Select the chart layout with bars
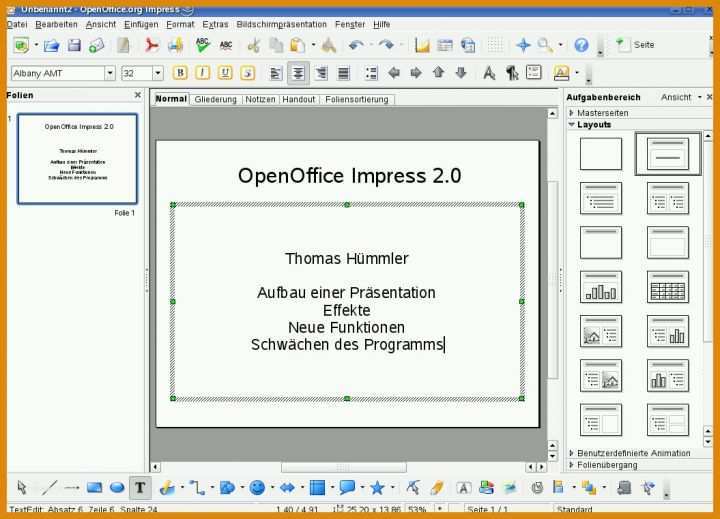The width and height of the screenshot is (720, 519). click(601, 287)
